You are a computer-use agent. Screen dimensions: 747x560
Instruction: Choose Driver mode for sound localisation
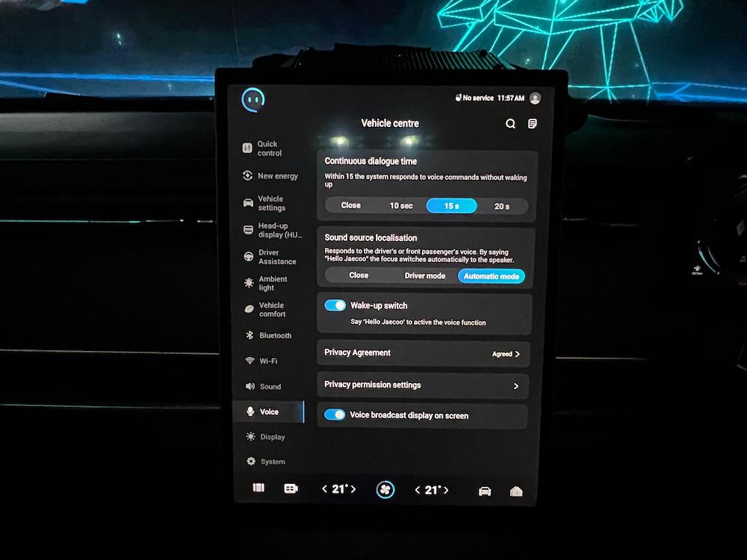[424, 276]
